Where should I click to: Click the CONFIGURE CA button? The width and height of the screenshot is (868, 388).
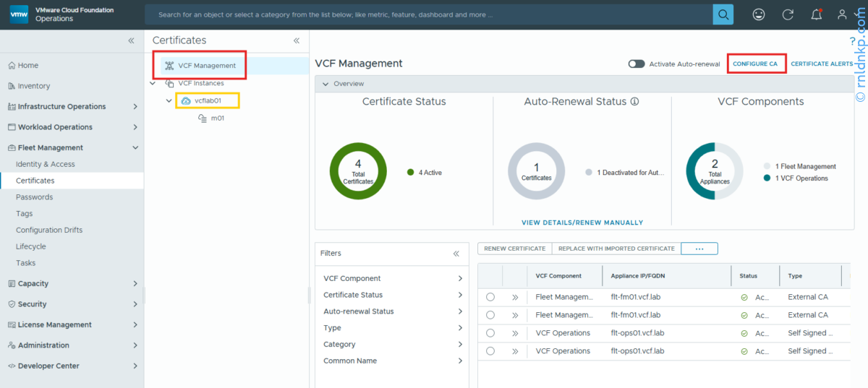click(x=754, y=64)
